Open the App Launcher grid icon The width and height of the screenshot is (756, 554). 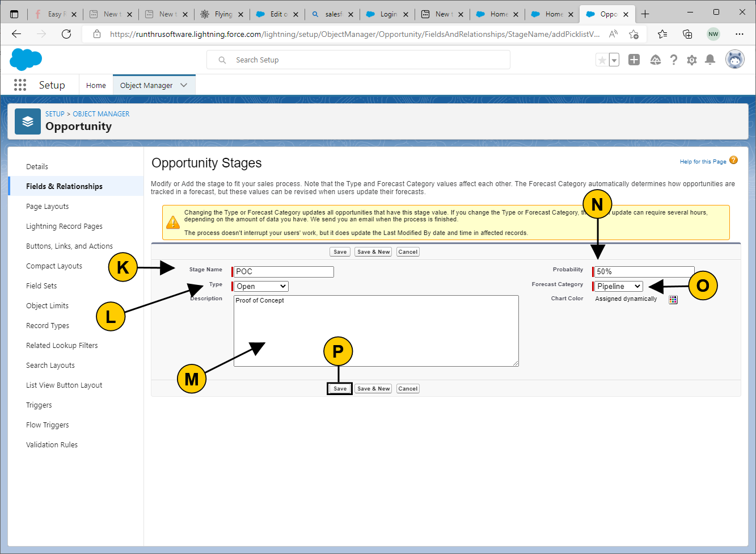tap(20, 85)
